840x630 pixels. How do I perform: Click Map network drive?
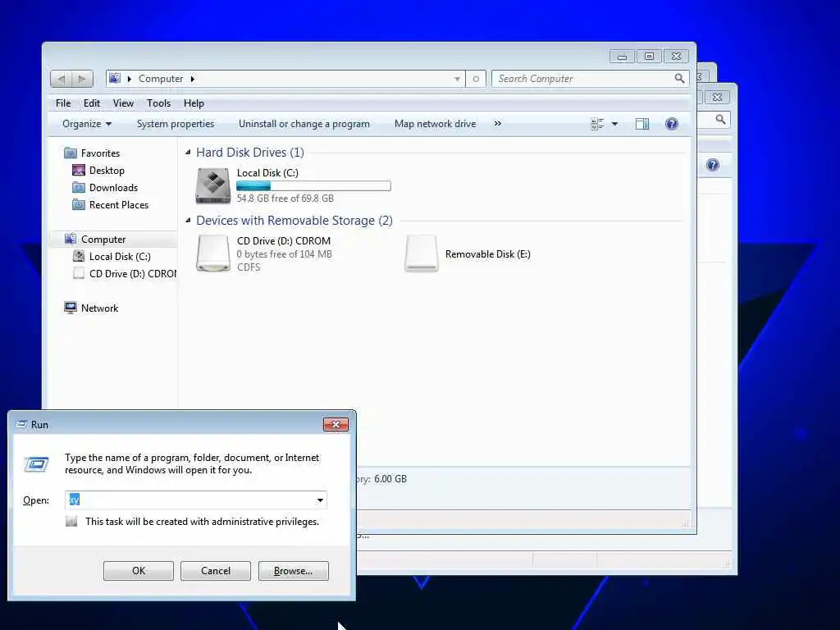pos(435,124)
